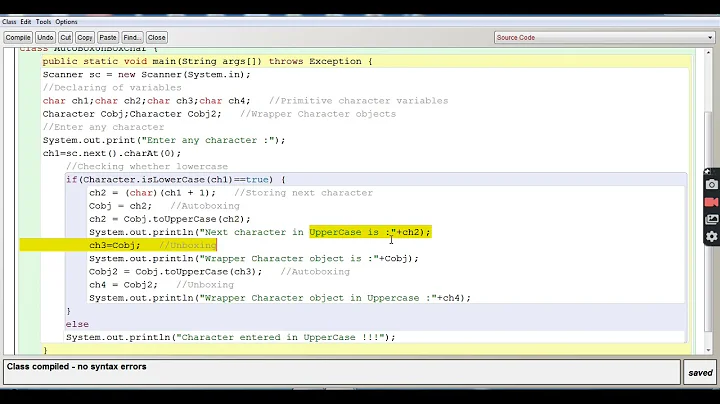Click the camera screenshot icon
Viewport: 720px width, 404px height.
[x=711, y=184]
